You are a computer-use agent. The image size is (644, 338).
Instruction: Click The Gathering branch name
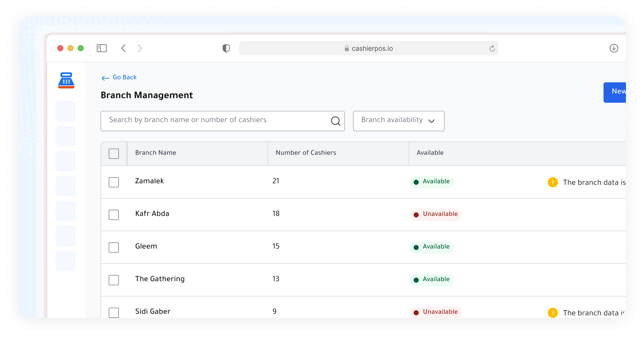(x=160, y=279)
